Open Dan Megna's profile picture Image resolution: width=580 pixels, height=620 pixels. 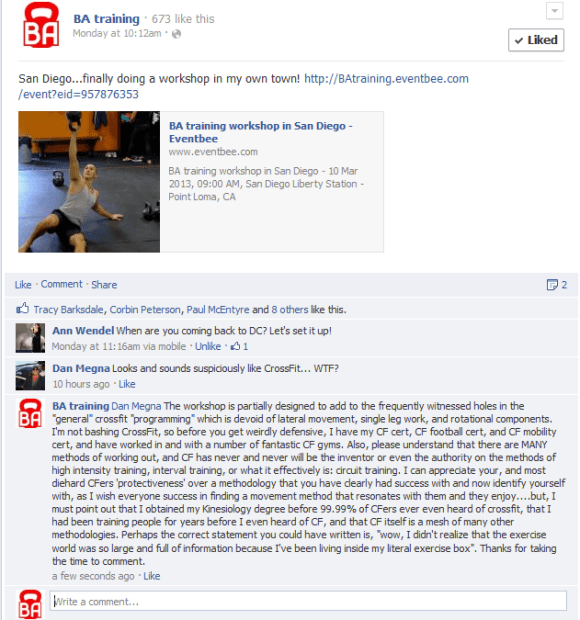30,375
